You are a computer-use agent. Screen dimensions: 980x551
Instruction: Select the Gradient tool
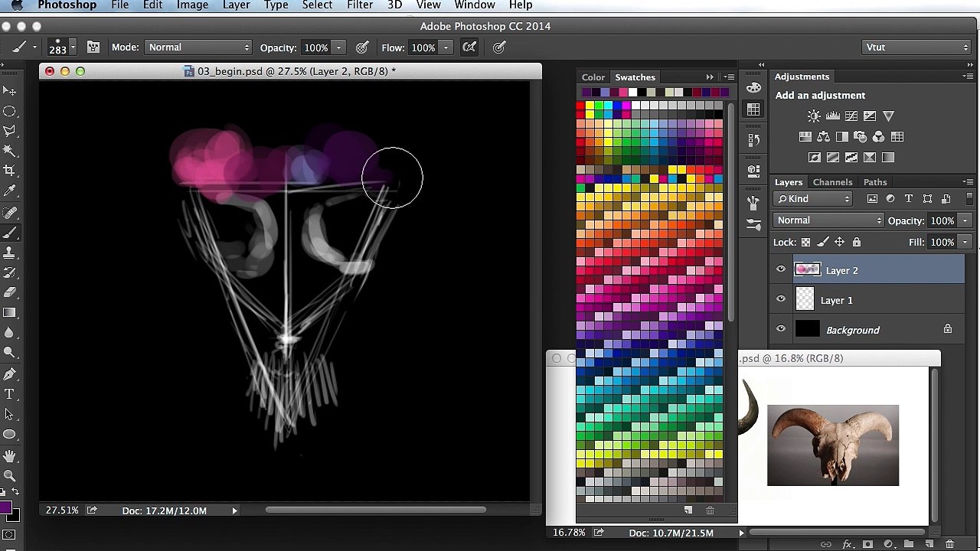click(x=9, y=312)
